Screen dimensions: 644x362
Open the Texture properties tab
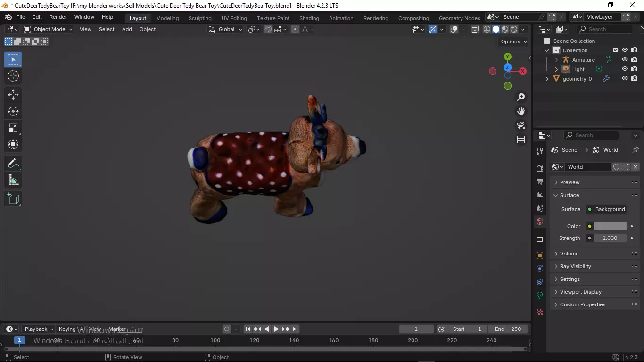coord(540,312)
